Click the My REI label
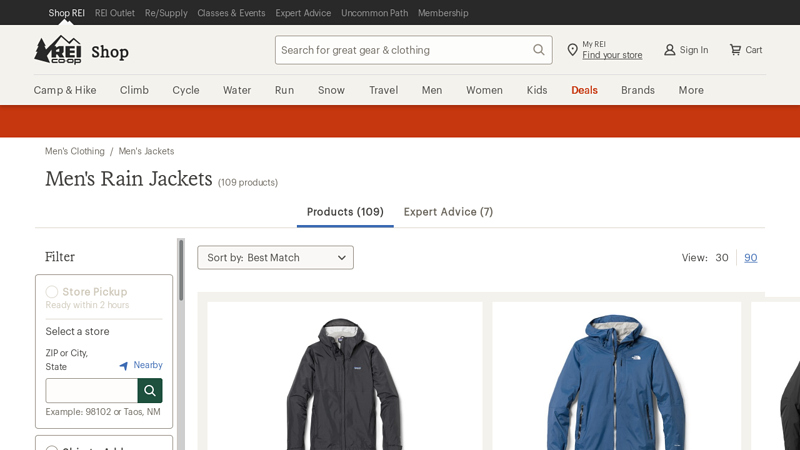 click(x=594, y=44)
